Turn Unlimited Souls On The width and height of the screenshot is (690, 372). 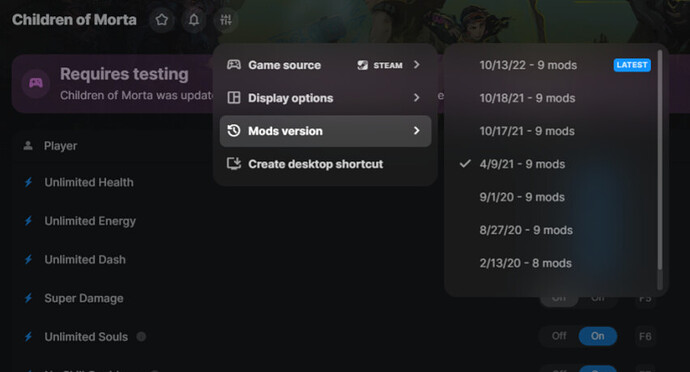coord(597,336)
